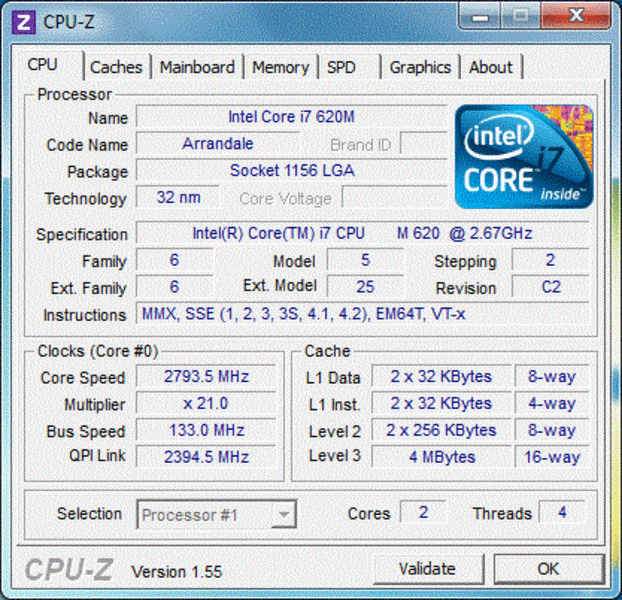The image size is (622, 600).
Task: Click the CPU-Z purple Z title icon
Action: click(x=23, y=22)
